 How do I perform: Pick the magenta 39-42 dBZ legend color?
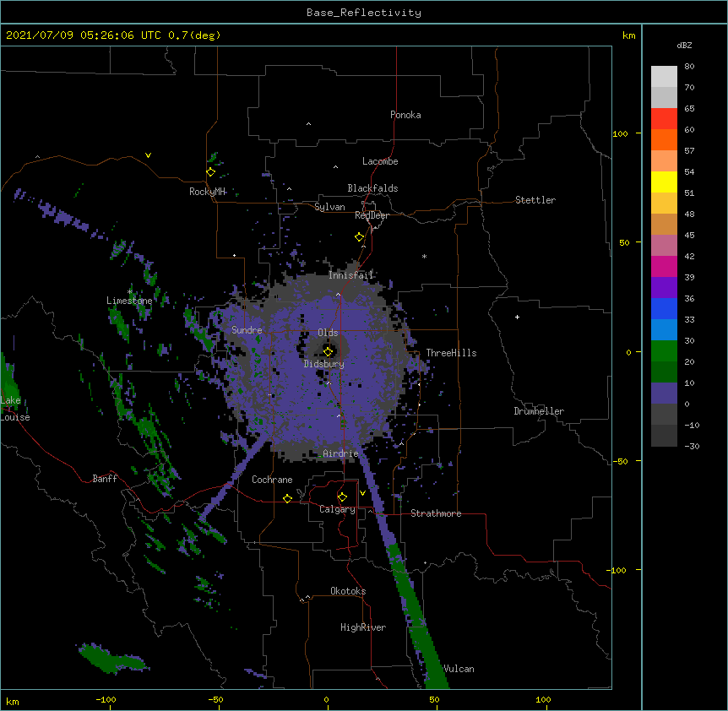coord(664,266)
